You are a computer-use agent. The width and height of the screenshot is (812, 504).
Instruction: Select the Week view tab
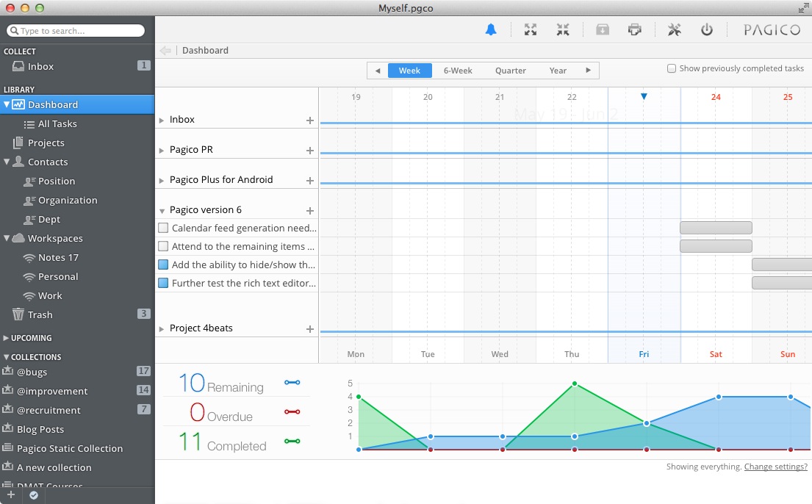409,71
